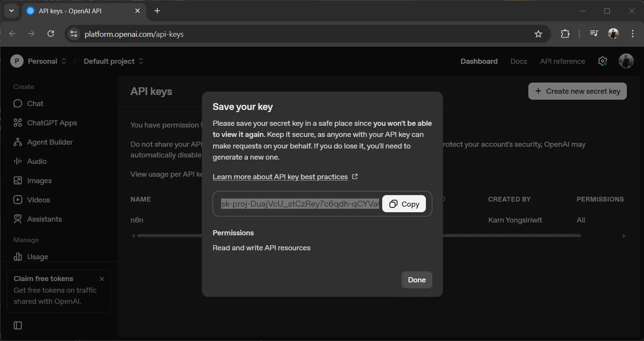The image size is (644, 341).
Task: Collapse the sidebar using the bottom-left icon
Action: (x=18, y=325)
